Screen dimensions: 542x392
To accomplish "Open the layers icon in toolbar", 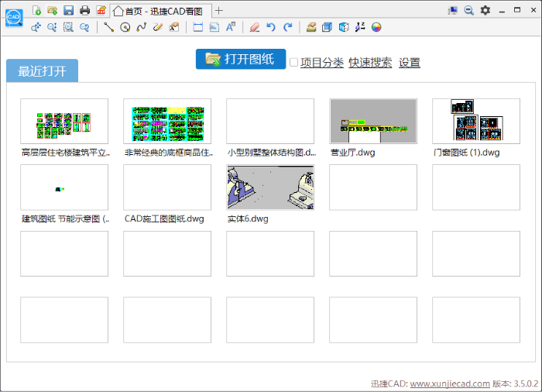I will [x=310, y=27].
